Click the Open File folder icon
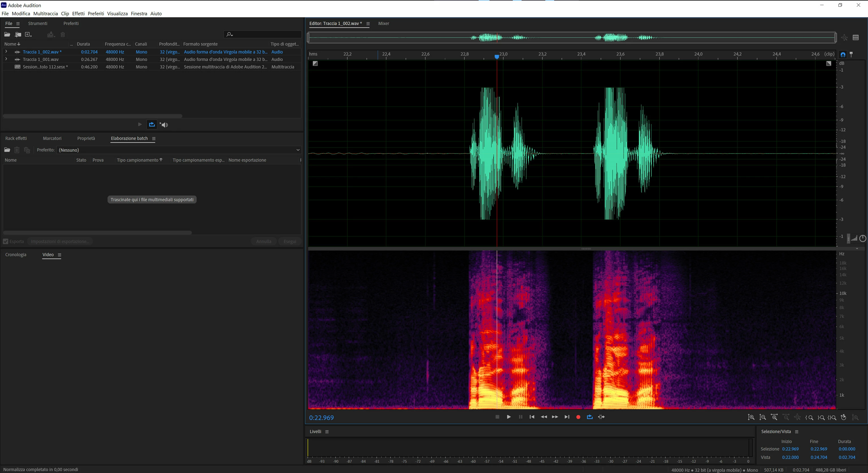 pyautogui.click(x=7, y=34)
